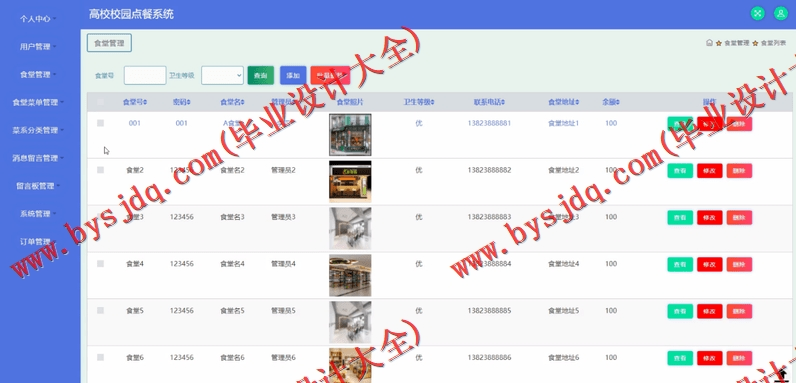Open canteen photo thumbnail in 食堂4 row
Viewport: 796px width, 383px height.
pos(350,275)
